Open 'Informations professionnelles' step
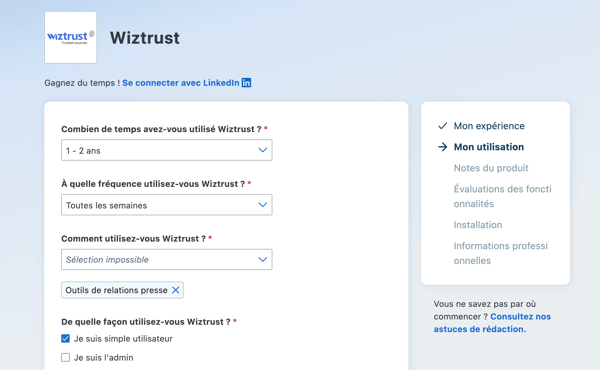This screenshot has height=370, width=600. (501, 253)
